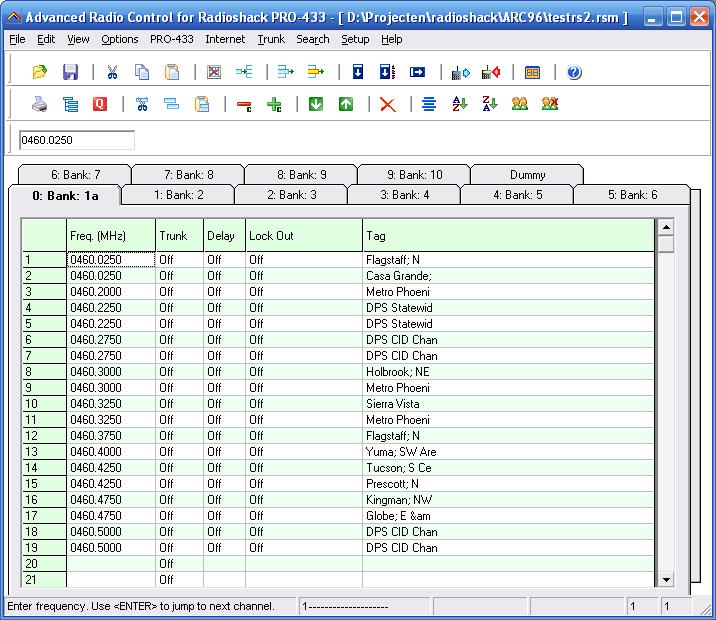Switch to the 1: Bank: 2 tab
The width and height of the screenshot is (716, 620).
coord(179,195)
